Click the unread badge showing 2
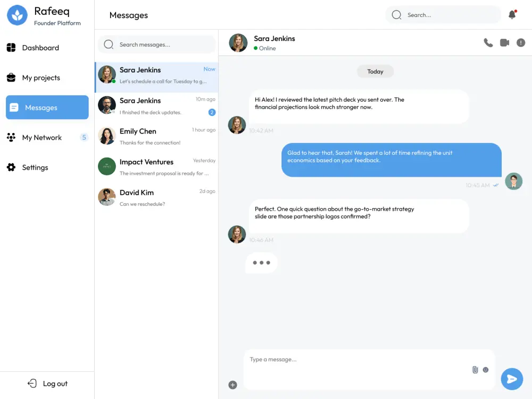The width and height of the screenshot is (532, 399). tap(212, 112)
